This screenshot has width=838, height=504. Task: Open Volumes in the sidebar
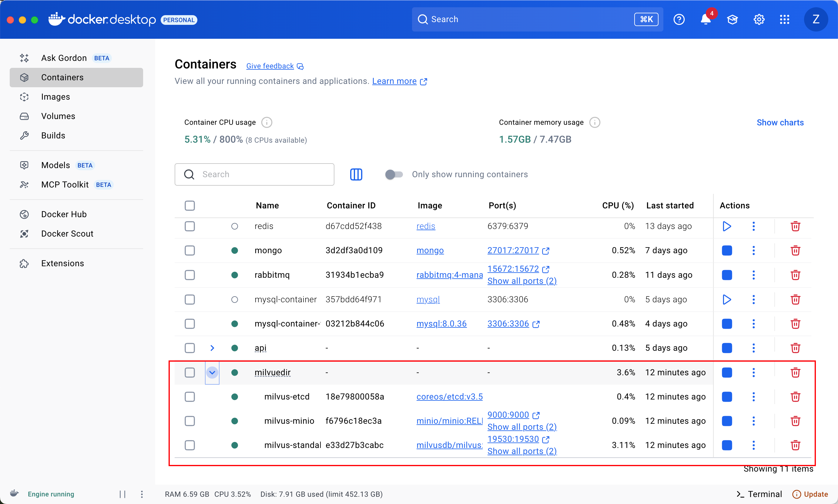tap(76, 116)
